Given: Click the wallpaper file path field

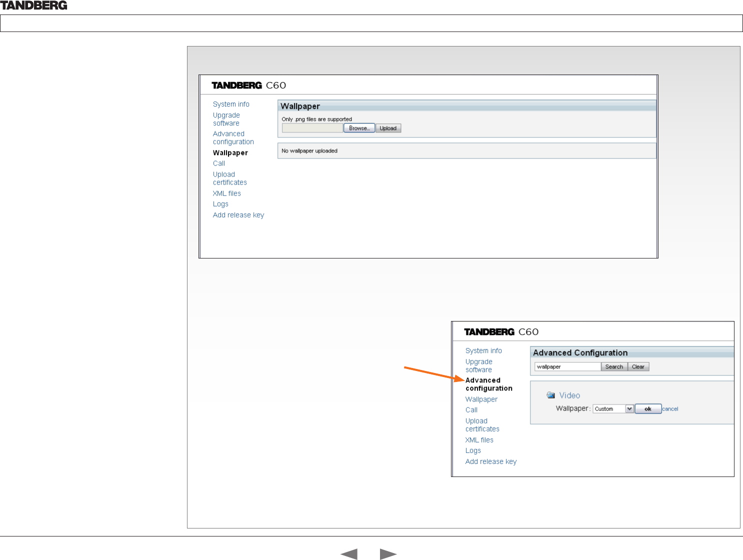Looking at the screenshot, I should click(312, 128).
